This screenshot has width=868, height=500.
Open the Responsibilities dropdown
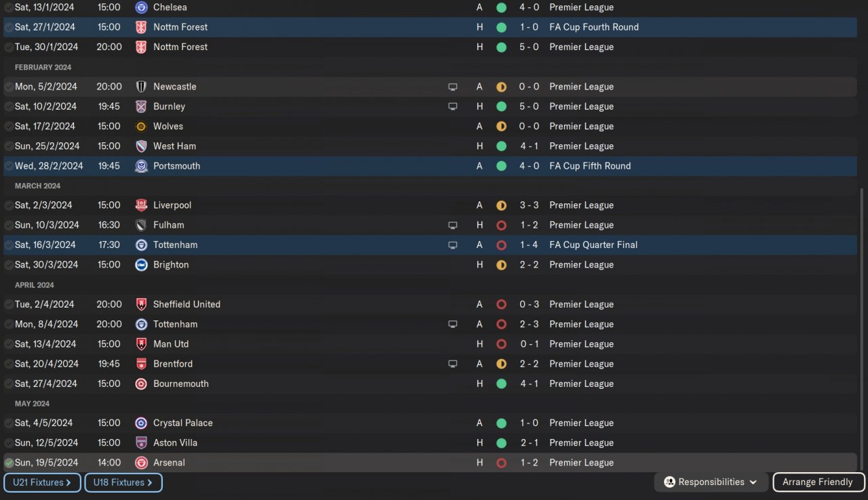pos(711,482)
